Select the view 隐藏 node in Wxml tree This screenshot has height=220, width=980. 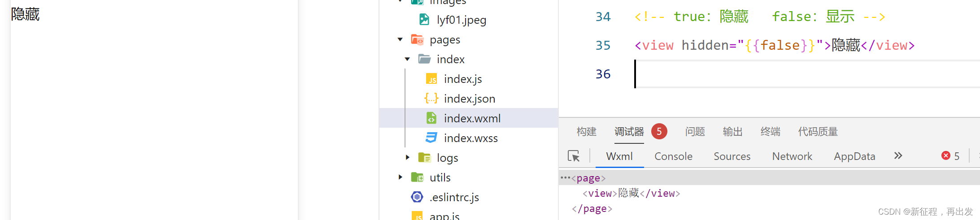(x=631, y=193)
